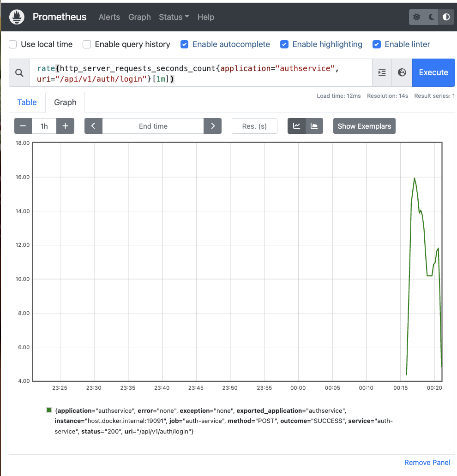457x476 pixels.
Task: Enable the query history checkbox
Action: [x=87, y=44]
